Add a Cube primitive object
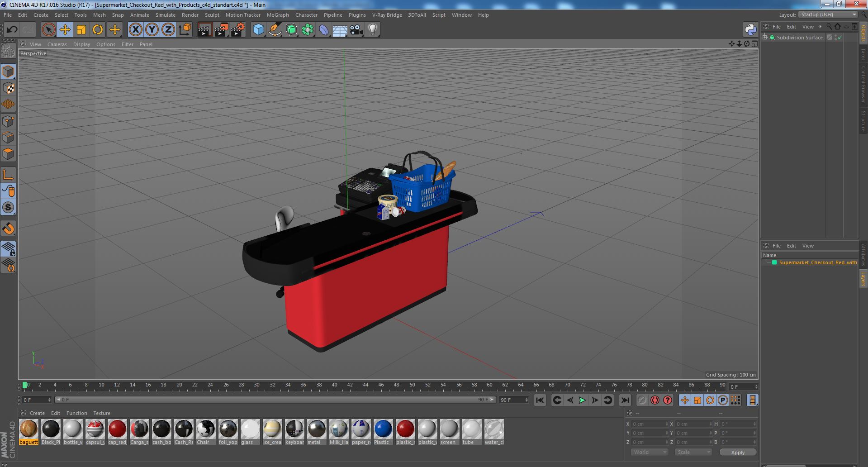The image size is (868, 467). [x=258, y=30]
